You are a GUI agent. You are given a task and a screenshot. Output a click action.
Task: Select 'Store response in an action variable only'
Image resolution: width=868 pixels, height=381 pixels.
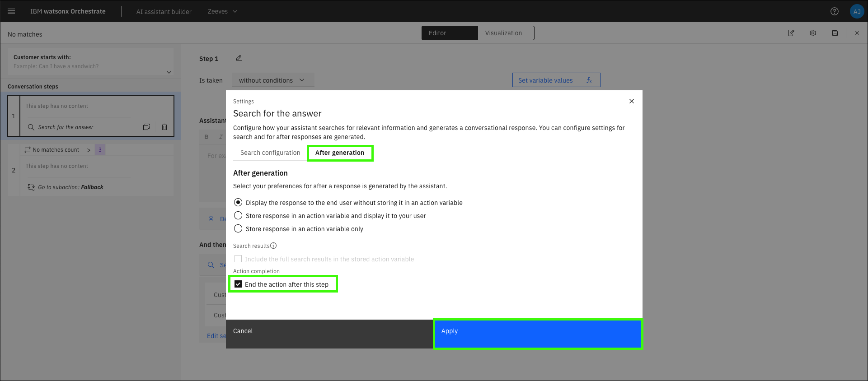click(238, 229)
